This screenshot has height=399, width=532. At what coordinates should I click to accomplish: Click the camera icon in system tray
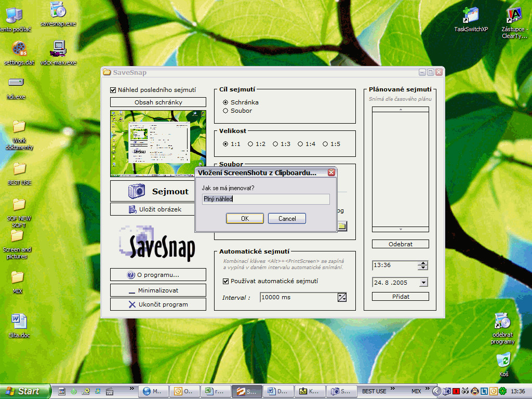[x=447, y=391]
